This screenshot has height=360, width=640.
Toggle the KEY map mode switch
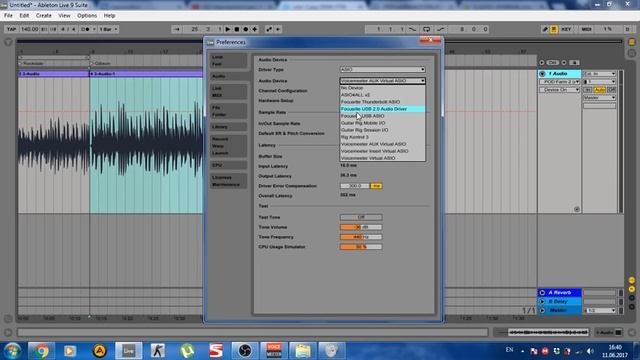(x=566, y=29)
